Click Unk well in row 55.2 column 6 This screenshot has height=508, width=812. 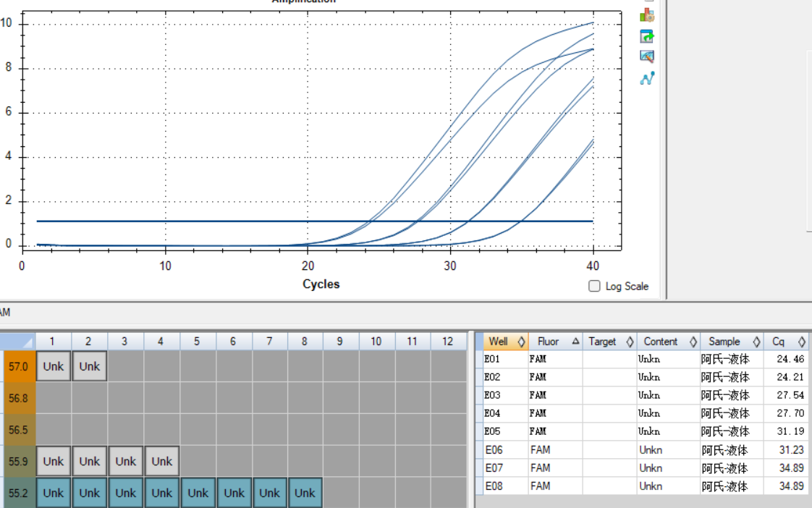pyautogui.click(x=234, y=493)
